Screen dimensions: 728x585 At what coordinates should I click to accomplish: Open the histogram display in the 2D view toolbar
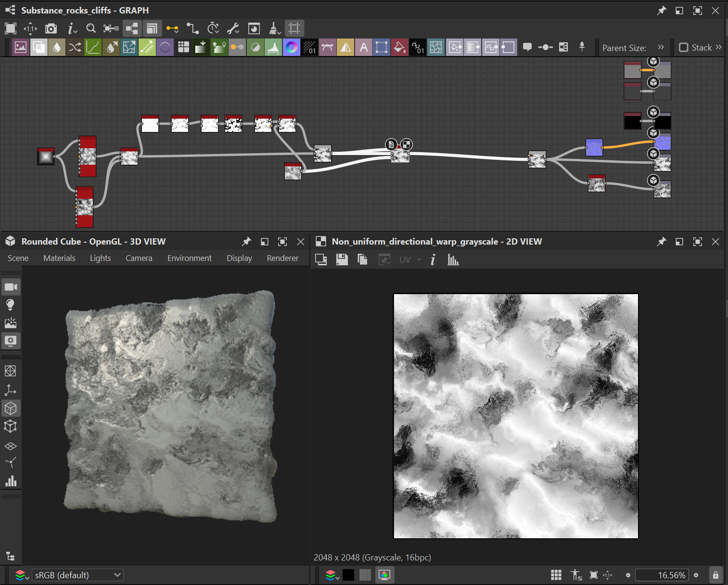click(453, 260)
